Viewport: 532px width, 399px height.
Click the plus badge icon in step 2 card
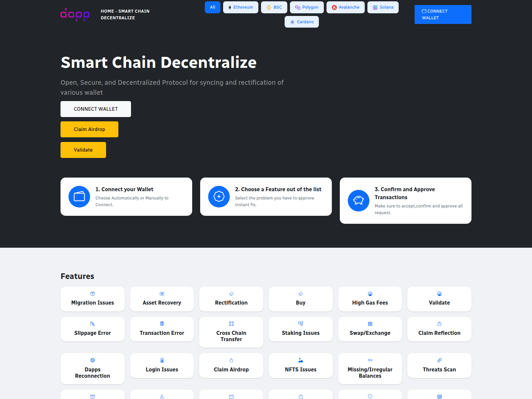point(219,197)
